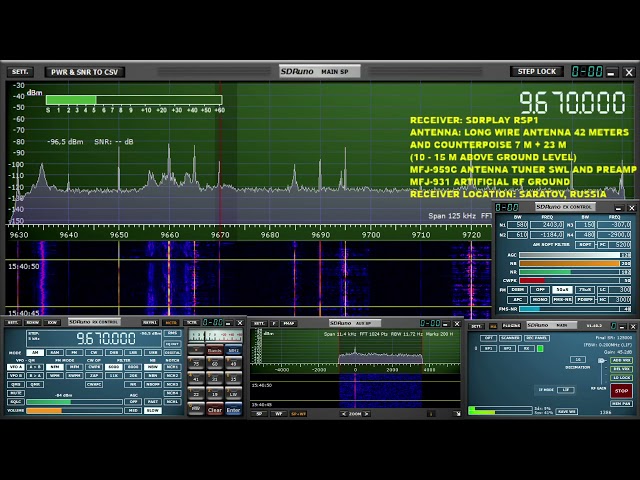Open SETT. in Main SP window

pos(20,72)
